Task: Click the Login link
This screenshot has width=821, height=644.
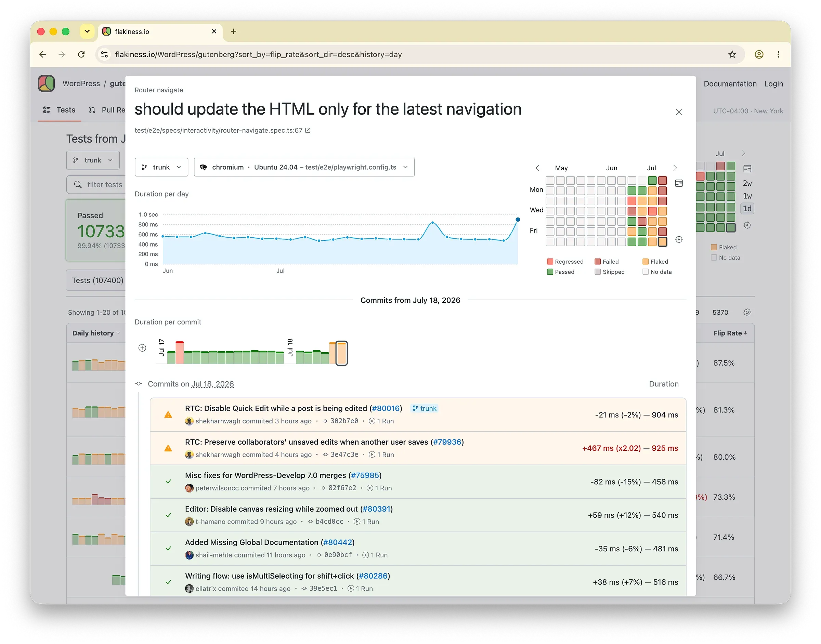Action: 773,84
